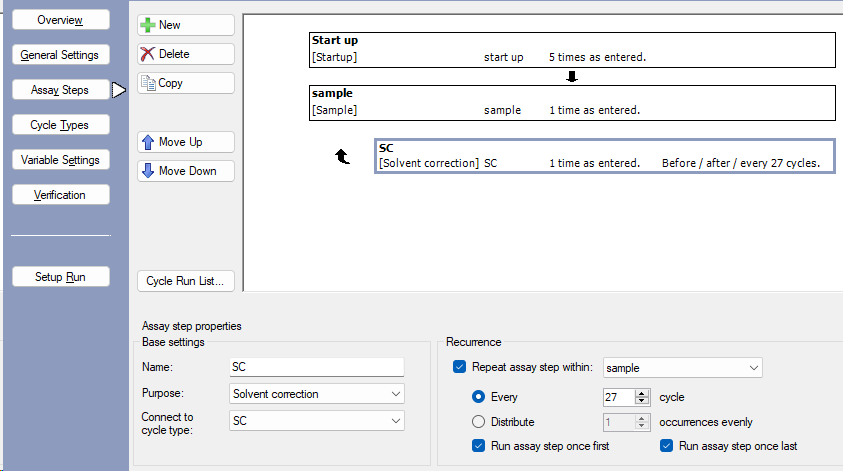Switch to the Cycle Types section
Image resolution: width=843 pixels, height=471 pixels.
click(x=60, y=125)
